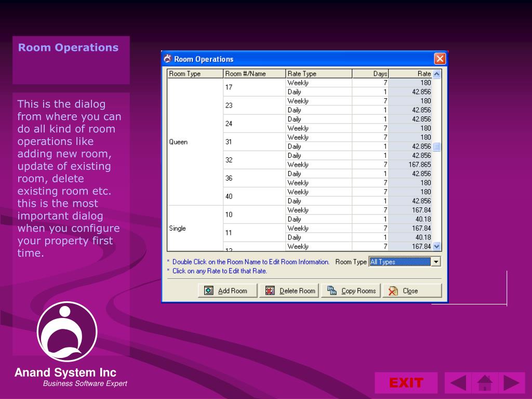532x399 pixels.
Task: Click room 10's weekly rate 167.84
Action: [x=410, y=210]
